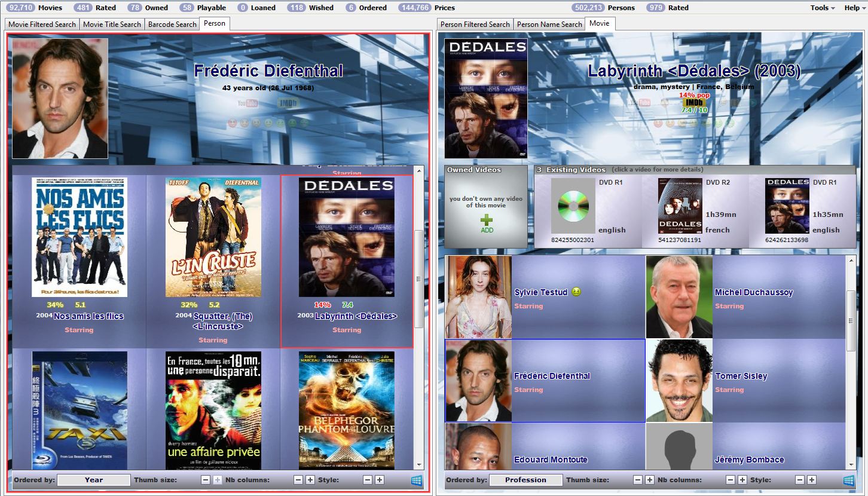Increase Nb columns in the movie panel
This screenshot has height=496, width=868.
pyautogui.click(x=742, y=480)
